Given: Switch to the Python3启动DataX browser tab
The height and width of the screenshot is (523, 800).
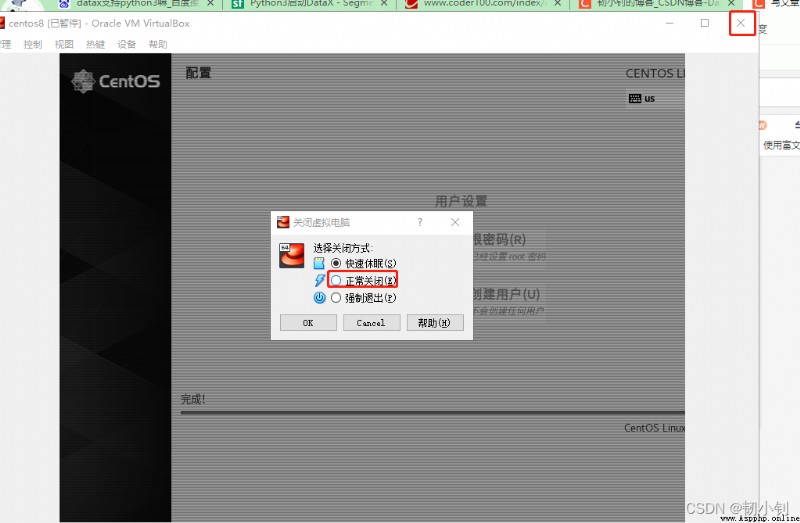Looking at the screenshot, I should pyautogui.click(x=309, y=4).
